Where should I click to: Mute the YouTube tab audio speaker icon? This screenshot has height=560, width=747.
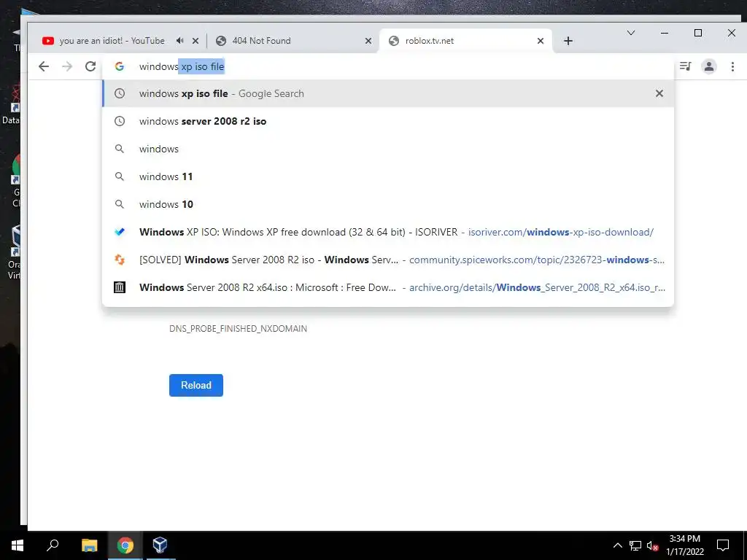point(179,41)
